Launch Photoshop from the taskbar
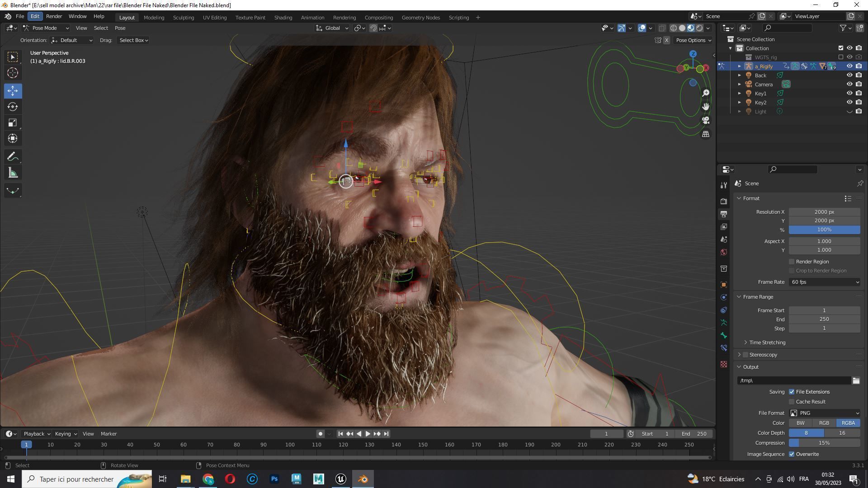Screen dimensions: 868x488 point(274,479)
